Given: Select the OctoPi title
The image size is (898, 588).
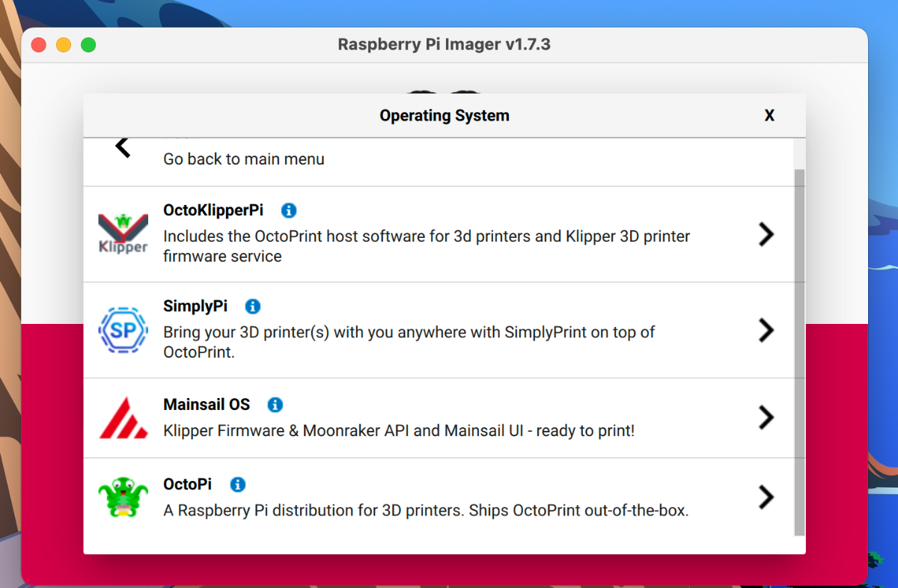Looking at the screenshot, I should [x=188, y=484].
